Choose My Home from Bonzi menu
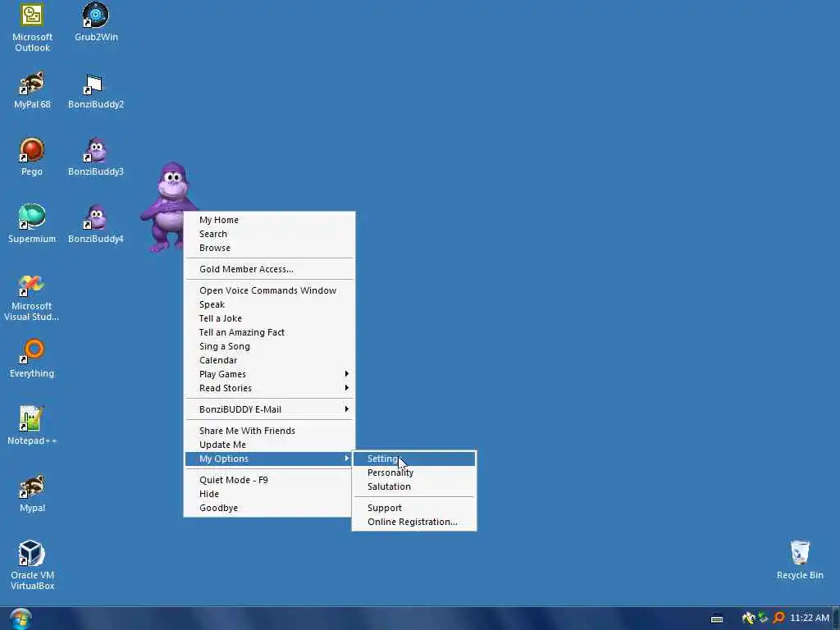 [x=269, y=220]
